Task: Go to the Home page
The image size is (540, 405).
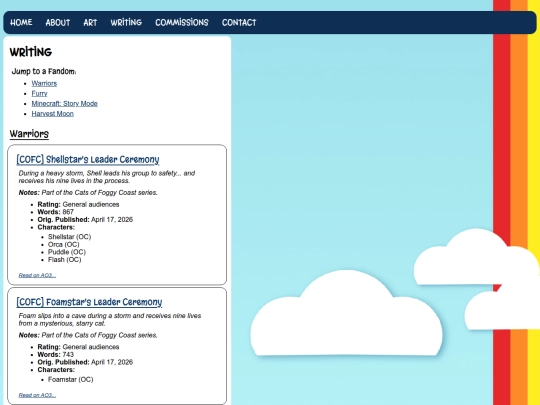Action: (x=21, y=22)
